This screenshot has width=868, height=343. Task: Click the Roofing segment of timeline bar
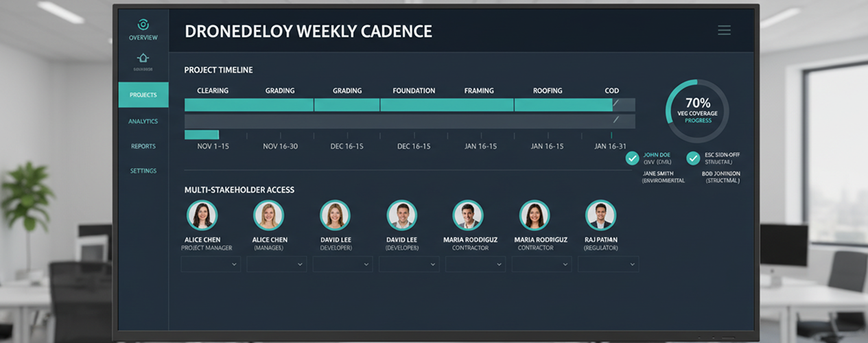(563, 105)
